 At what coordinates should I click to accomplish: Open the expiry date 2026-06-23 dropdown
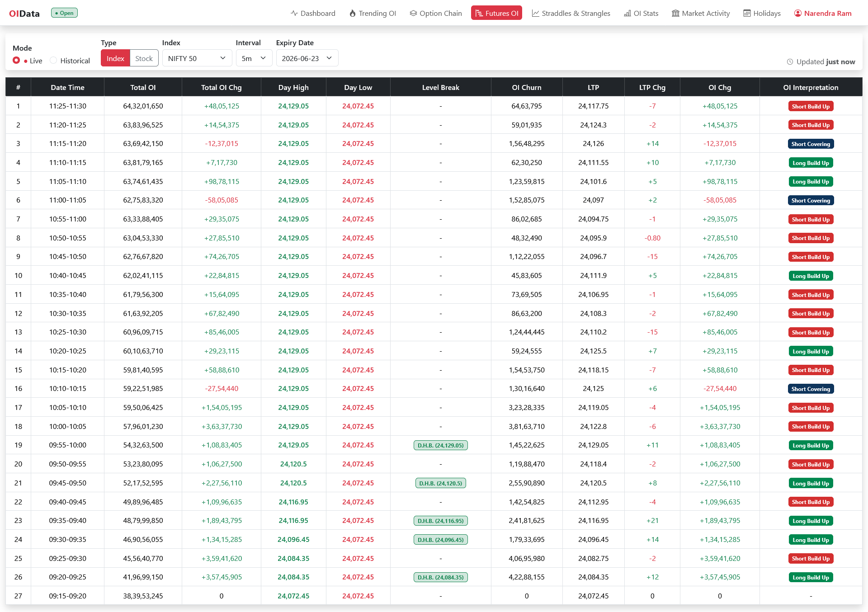coord(307,58)
